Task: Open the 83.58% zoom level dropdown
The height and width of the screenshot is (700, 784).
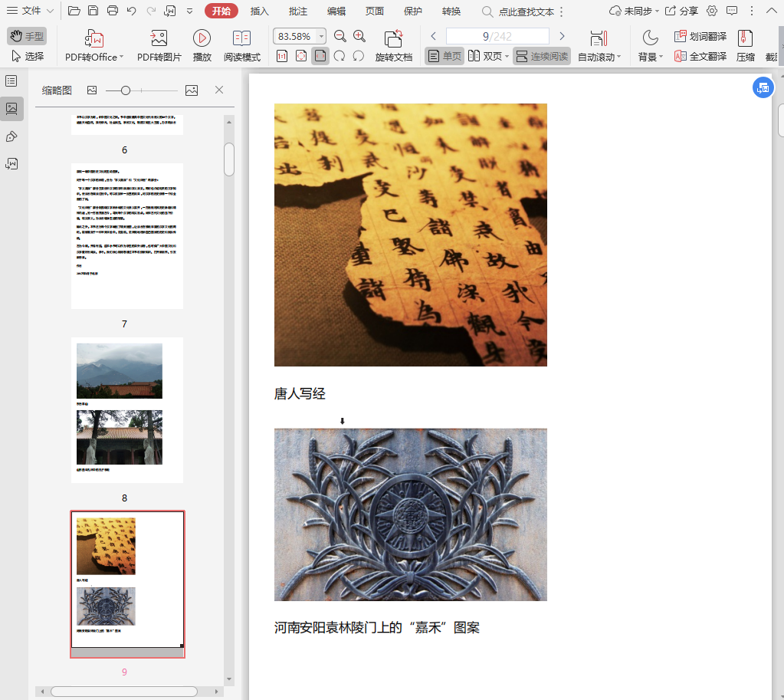Action: [321, 37]
